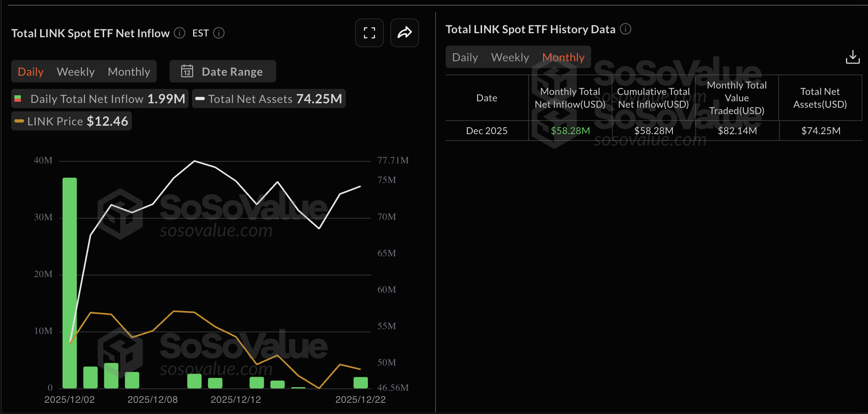Open the Date Range selector
This screenshot has width=868, height=414.
click(232, 71)
